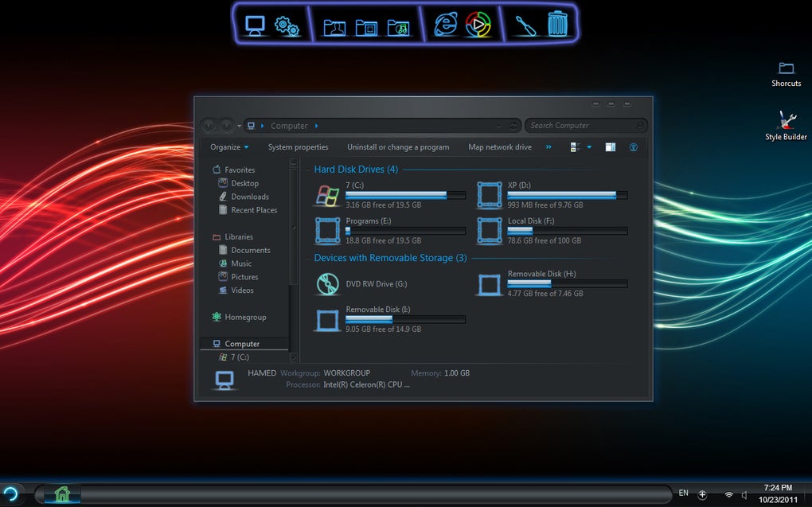The width and height of the screenshot is (812, 507).
Task: Choose Map network drive
Action: [x=500, y=147]
